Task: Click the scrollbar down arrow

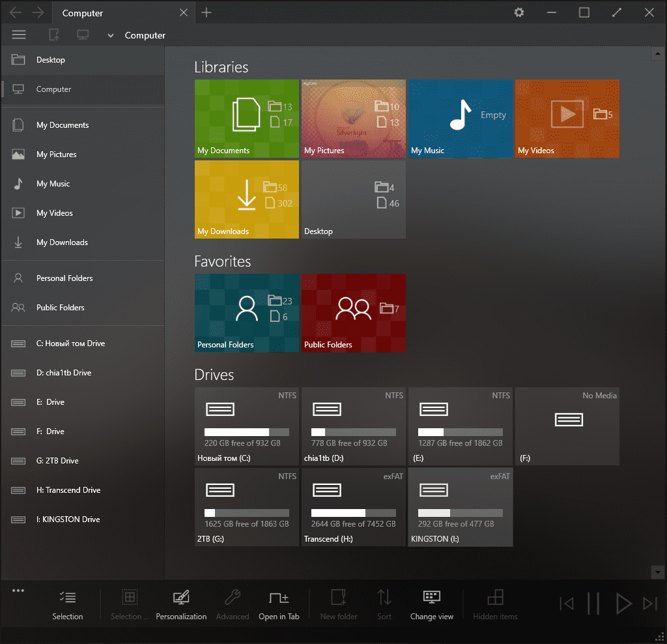Action: [x=657, y=572]
